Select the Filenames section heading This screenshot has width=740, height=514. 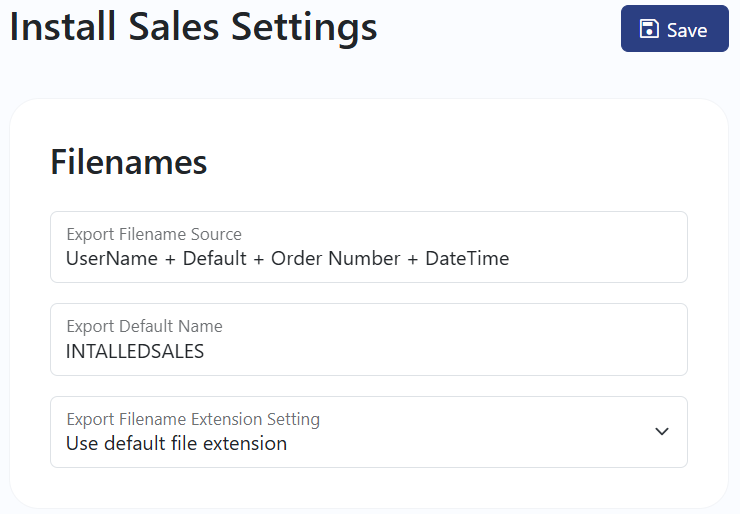(x=129, y=162)
